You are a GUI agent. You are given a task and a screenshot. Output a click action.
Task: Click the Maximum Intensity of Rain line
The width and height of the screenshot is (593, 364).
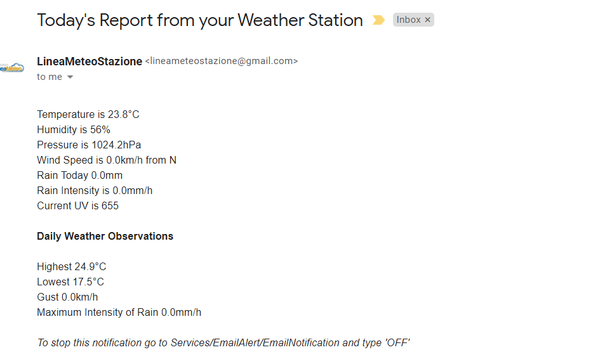click(x=119, y=313)
